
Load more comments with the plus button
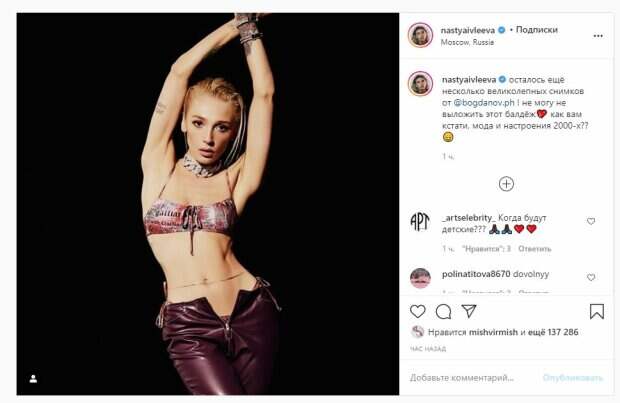pos(506,183)
